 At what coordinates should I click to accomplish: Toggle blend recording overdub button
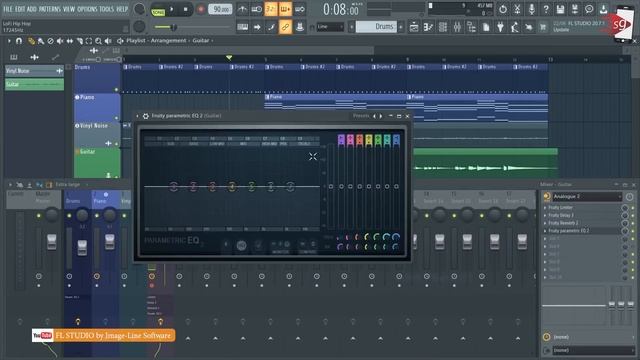[x=285, y=9]
